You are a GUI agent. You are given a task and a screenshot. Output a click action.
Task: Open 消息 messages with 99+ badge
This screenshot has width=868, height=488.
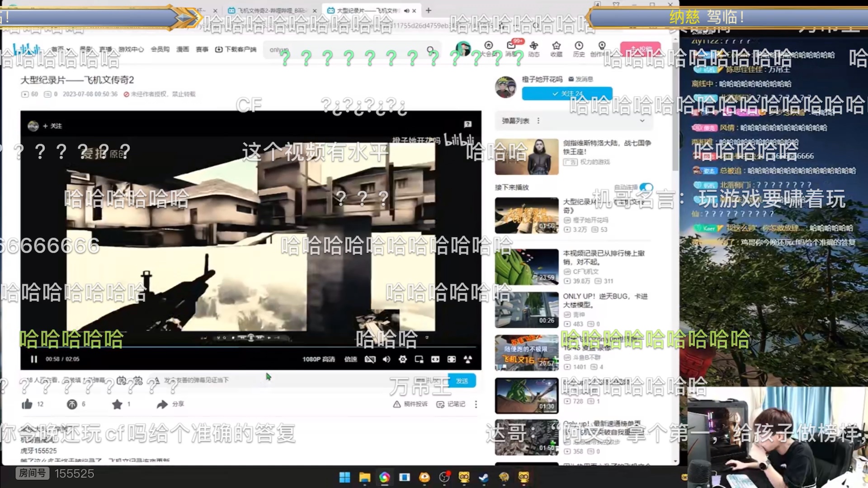pyautogui.click(x=511, y=49)
